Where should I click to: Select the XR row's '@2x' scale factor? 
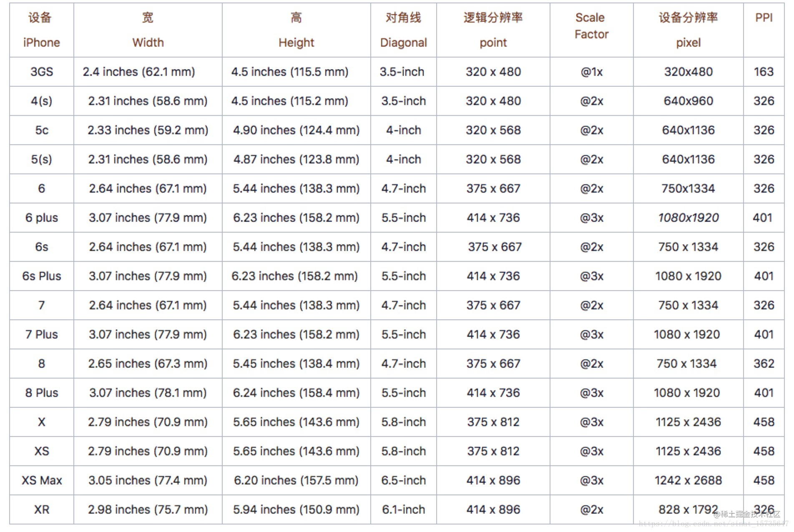pyautogui.click(x=591, y=509)
